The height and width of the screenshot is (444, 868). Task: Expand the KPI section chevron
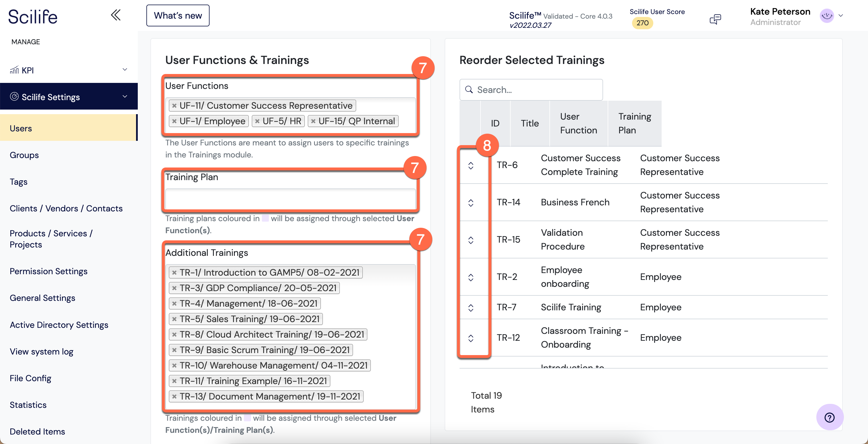click(x=125, y=70)
